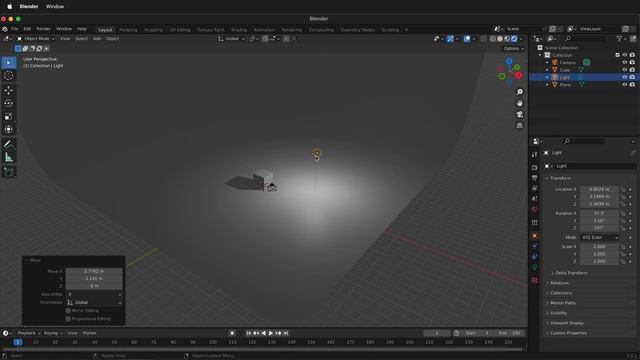The height and width of the screenshot is (360, 640).
Task: Click the outliner filter funnel icon
Action: point(620,39)
